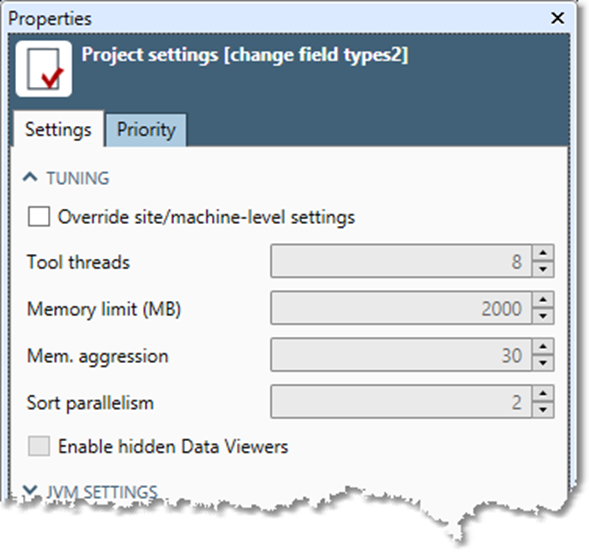The width and height of the screenshot is (589, 553).
Task: Click the Sort parallelism value field
Action: [x=401, y=402]
